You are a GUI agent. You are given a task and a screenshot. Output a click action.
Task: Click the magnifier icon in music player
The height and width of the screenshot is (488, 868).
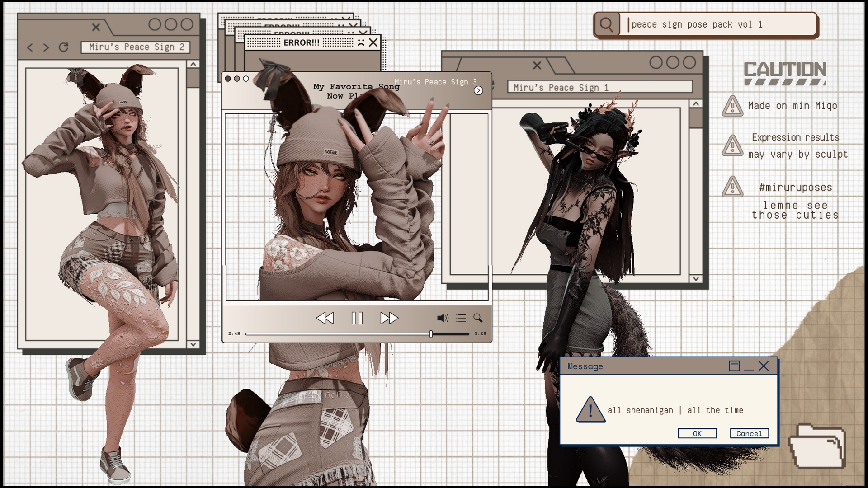point(478,318)
